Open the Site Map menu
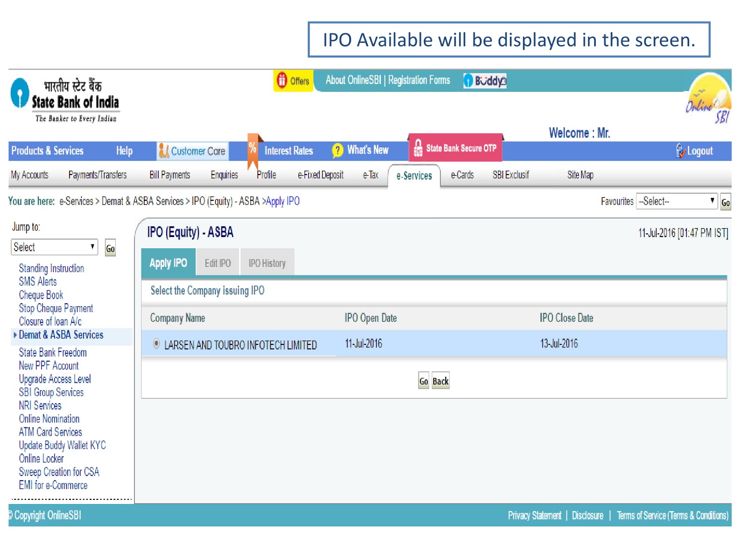Screen dimensions: 747x560 pyautogui.click(x=580, y=175)
